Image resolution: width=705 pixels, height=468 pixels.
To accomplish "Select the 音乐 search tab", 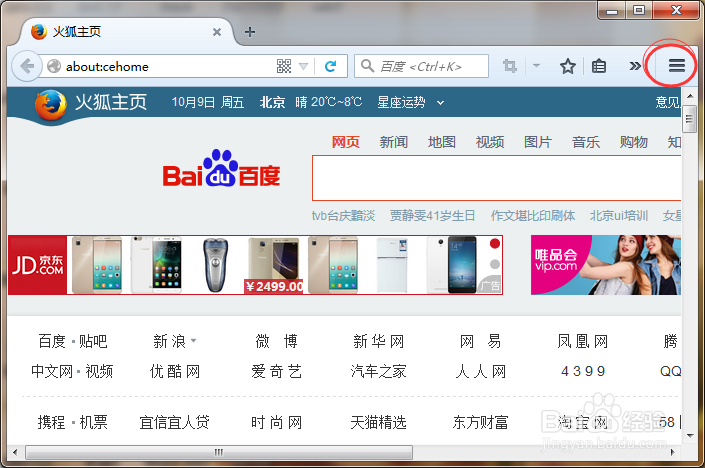I will tap(586, 142).
